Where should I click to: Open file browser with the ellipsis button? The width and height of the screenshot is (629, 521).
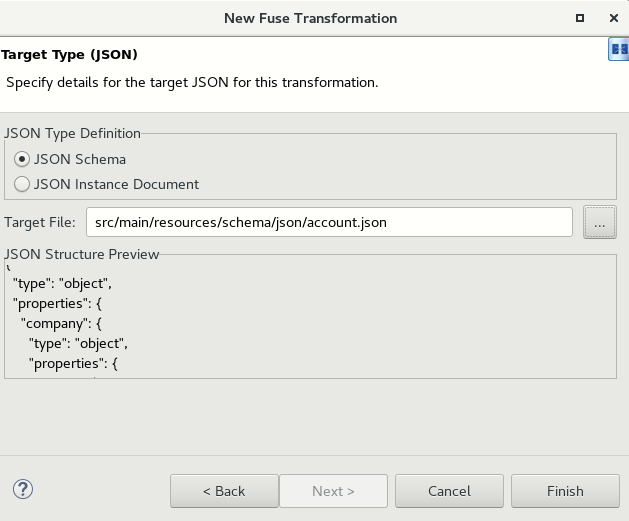click(x=599, y=222)
